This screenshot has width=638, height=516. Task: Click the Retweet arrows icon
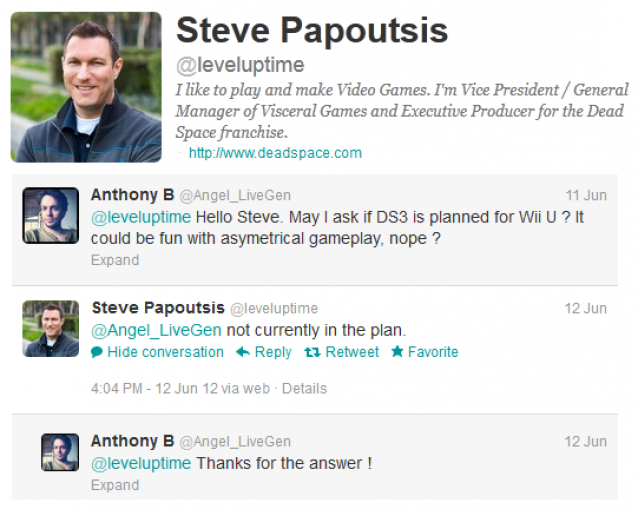312,352
